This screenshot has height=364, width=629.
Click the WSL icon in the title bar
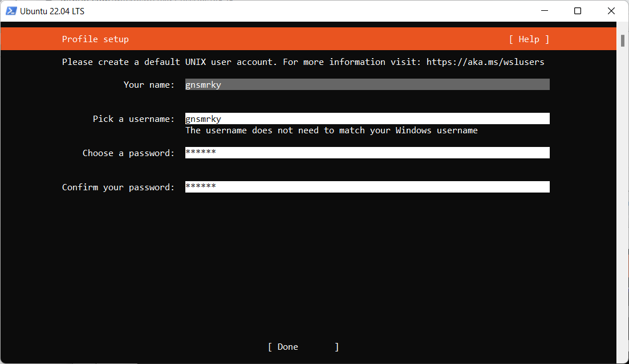click(x=10, y=11)
